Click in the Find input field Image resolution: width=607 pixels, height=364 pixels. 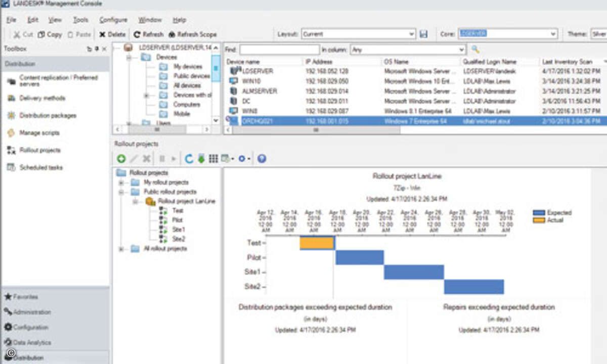click(280, 50)
